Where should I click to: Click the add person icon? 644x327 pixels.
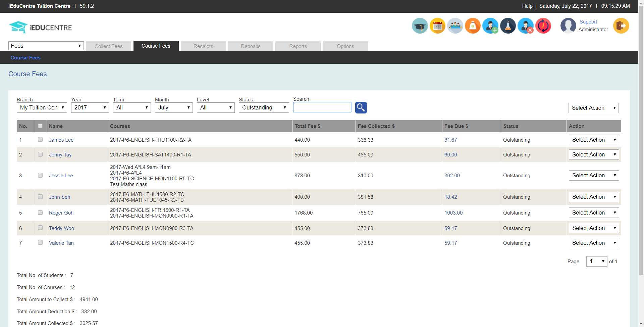tap(490, 26)
